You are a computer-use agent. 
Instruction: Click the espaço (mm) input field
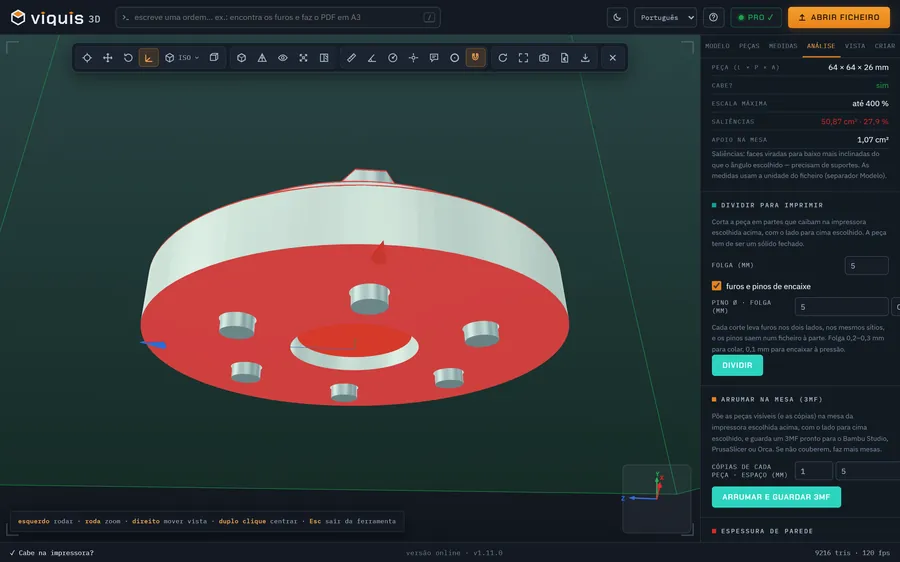coord(867,471)
